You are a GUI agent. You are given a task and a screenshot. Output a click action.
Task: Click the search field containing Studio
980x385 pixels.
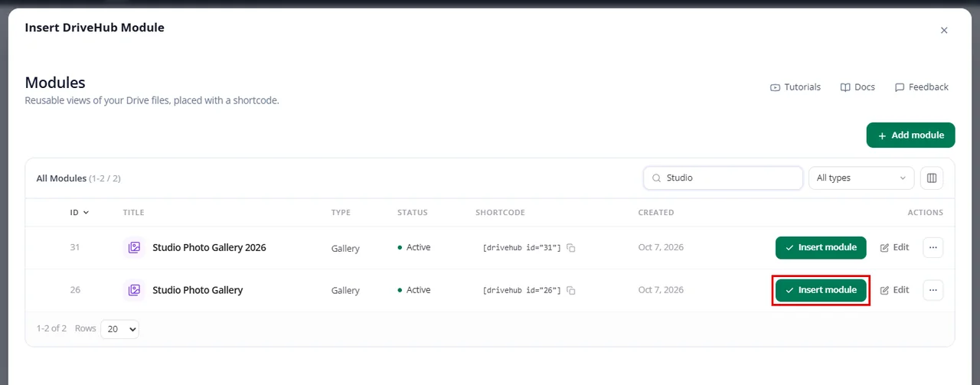click(724, 178)
